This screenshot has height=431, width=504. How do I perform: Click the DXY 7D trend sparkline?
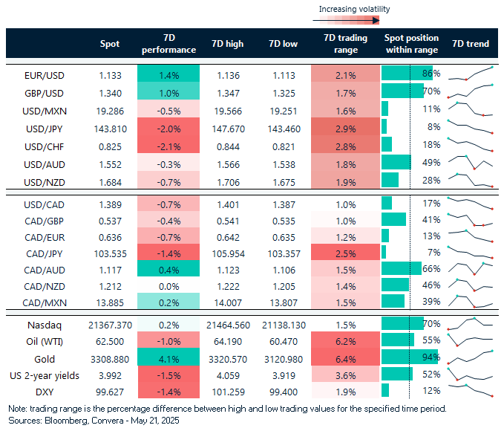471,391
